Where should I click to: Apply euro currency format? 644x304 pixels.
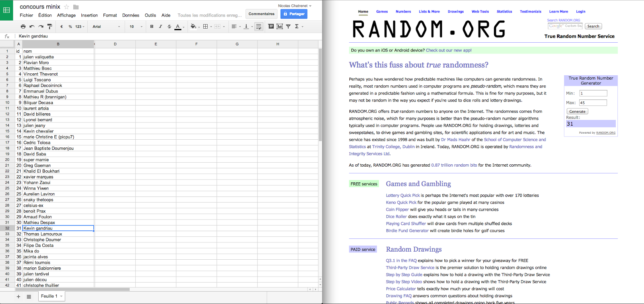tap(62, 27)
